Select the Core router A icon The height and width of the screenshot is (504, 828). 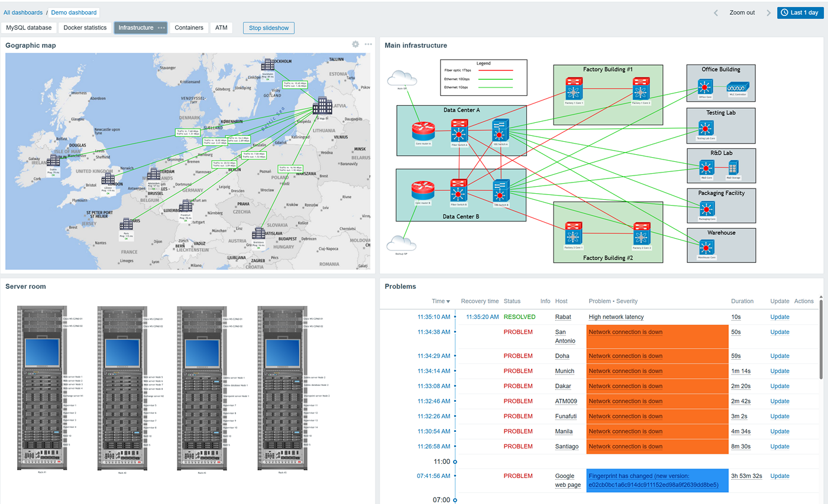tap(423, 131)
